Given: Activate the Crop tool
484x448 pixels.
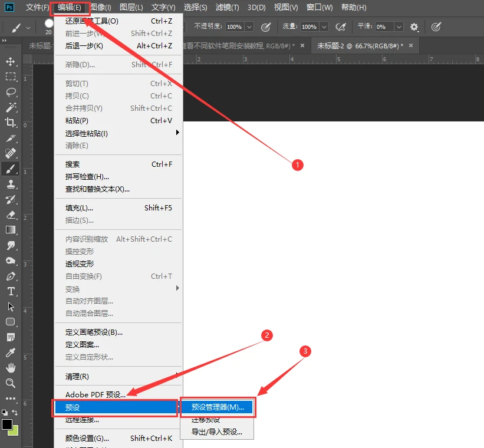Looking at the screenshot, I should coord(11,123).
